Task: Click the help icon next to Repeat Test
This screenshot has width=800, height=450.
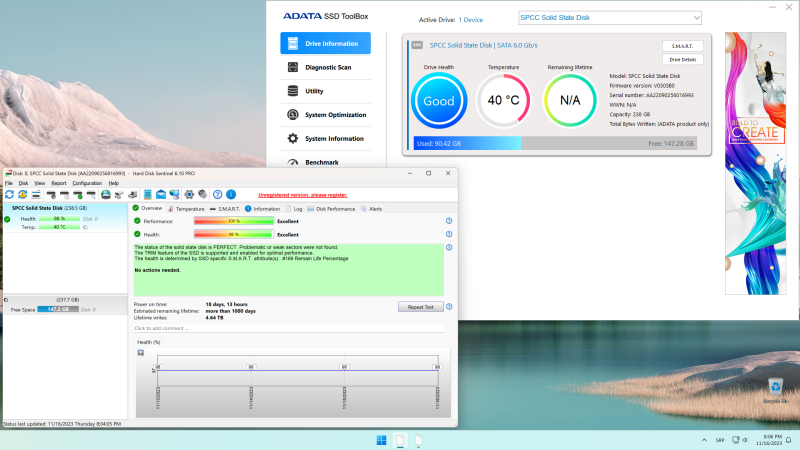Action: pos(449,307)
